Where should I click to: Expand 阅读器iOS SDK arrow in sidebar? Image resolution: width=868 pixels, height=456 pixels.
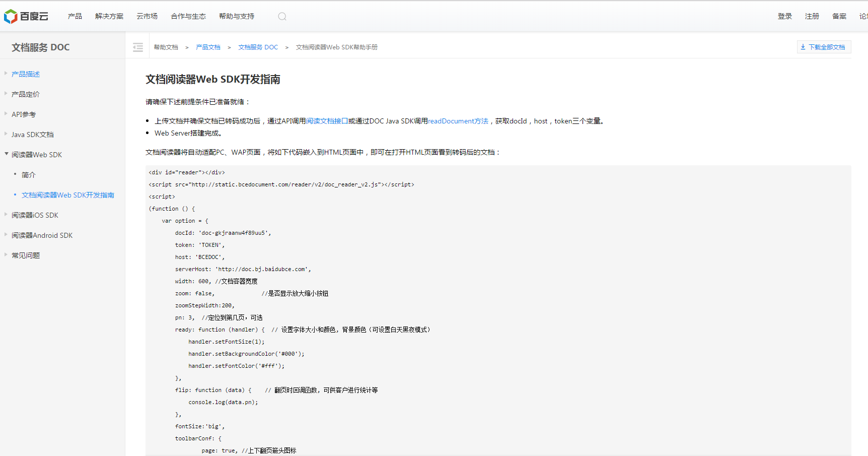click(6, 214)
